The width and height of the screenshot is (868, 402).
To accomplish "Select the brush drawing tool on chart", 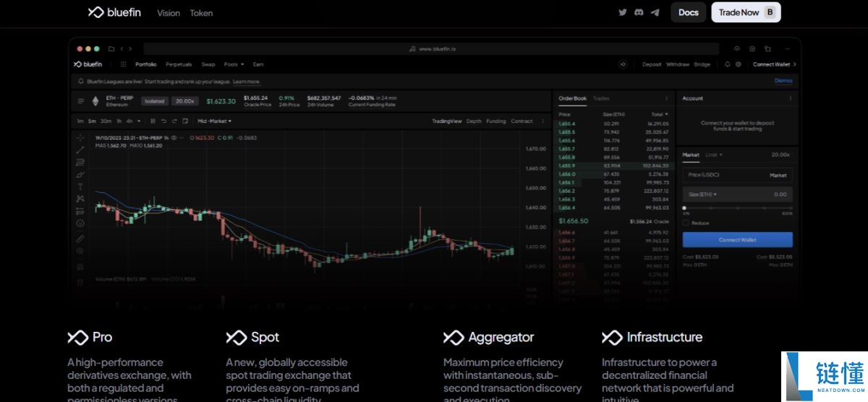I will coord(80,174).
